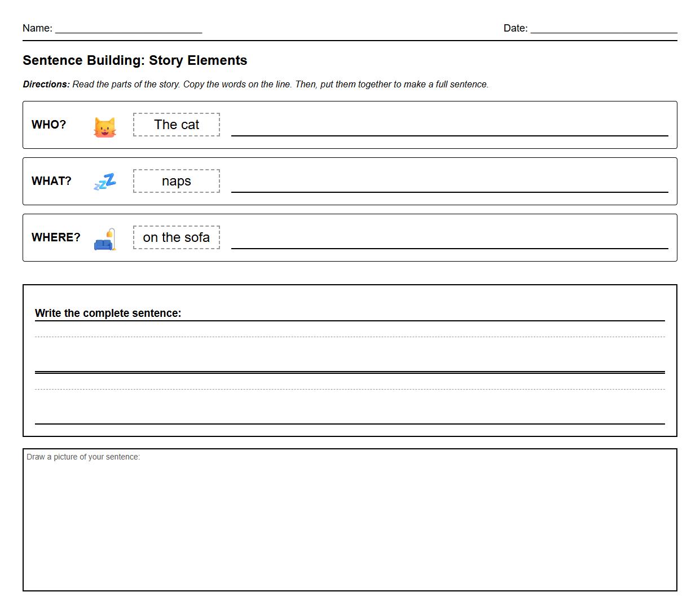Click the 'Sentence Building: Story Elements' title
This screenshot has width=700, height=614.
coord(135,60)
